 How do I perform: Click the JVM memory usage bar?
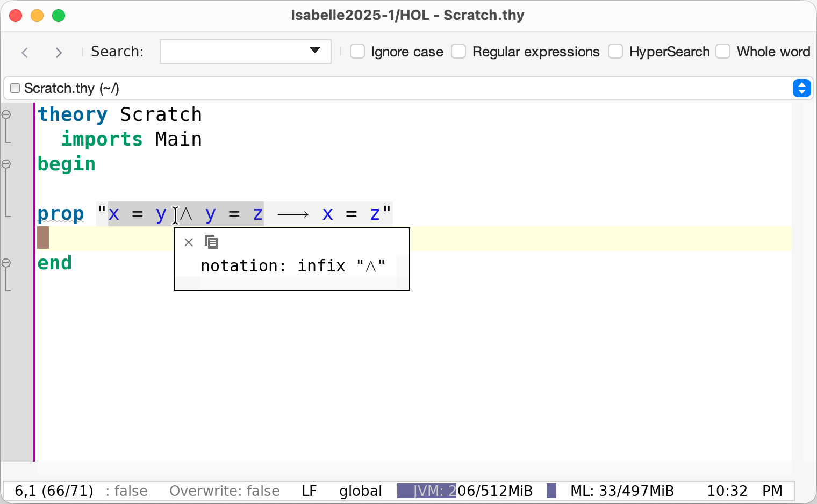click(x=465, y=491)
